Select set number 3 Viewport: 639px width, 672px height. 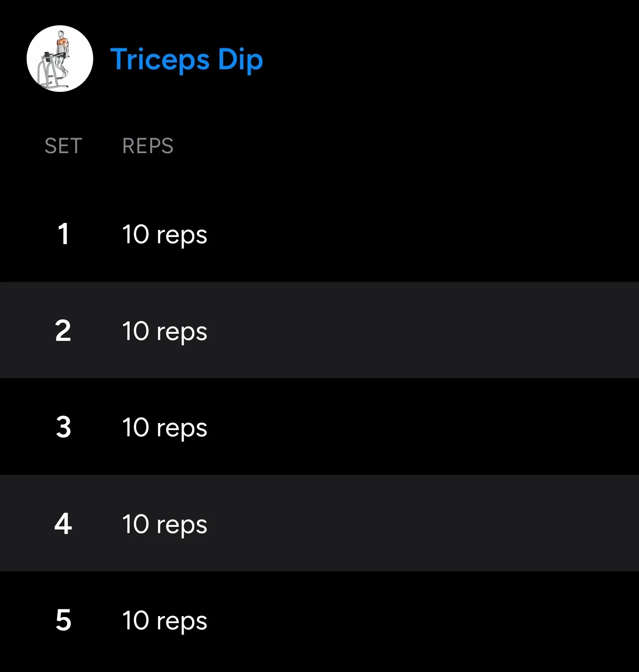pos(63,427)
